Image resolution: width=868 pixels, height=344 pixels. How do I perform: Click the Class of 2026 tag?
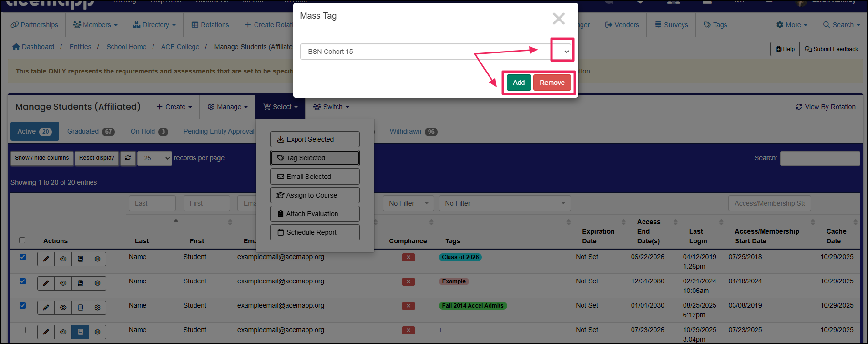tap(460, 257)
